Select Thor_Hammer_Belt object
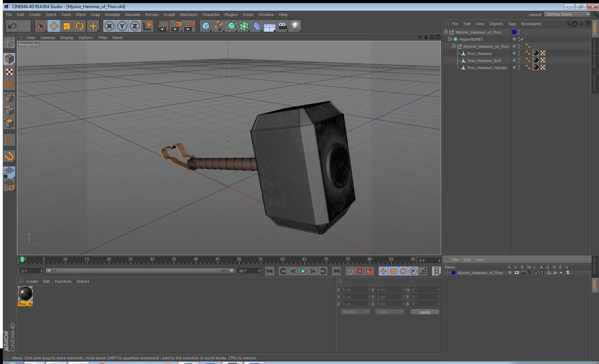 pos(484,61)
